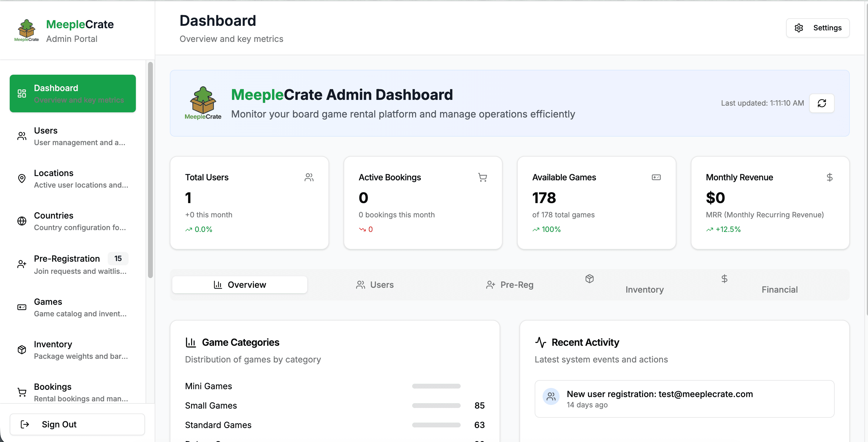Click the bar chart icon in the Overview tab
Screen dimensions: 868x442
218,285
